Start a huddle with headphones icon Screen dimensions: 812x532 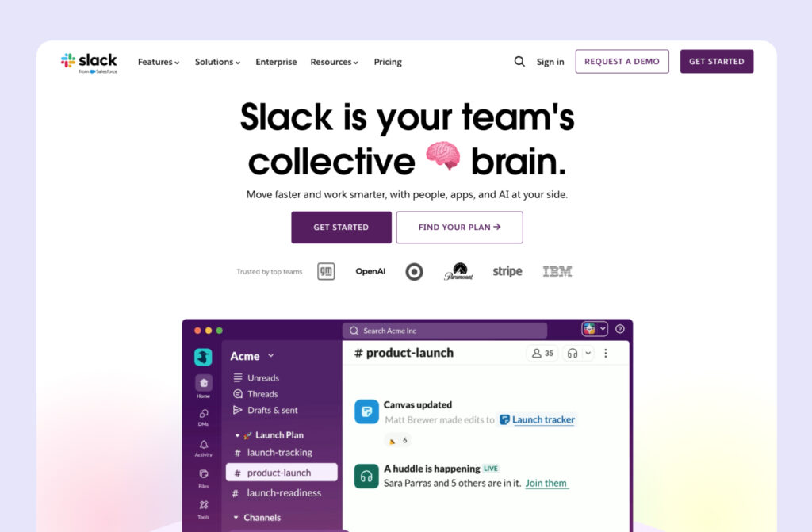click(x=573, y=354)
